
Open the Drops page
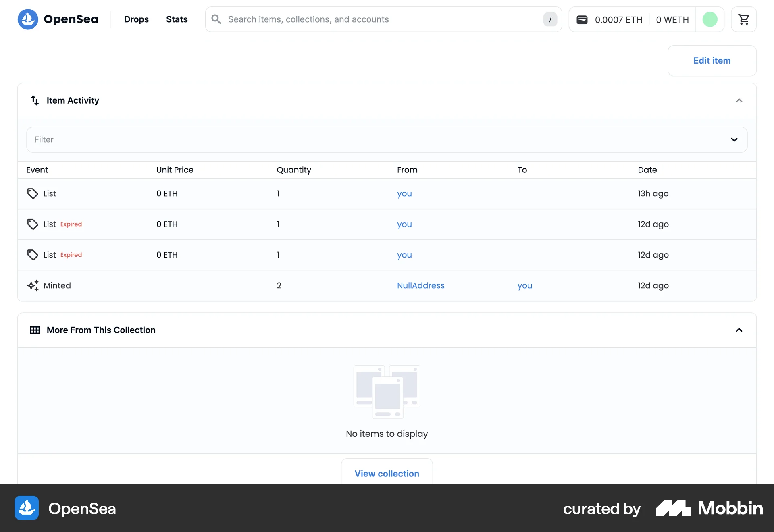(x=136, y=19)
